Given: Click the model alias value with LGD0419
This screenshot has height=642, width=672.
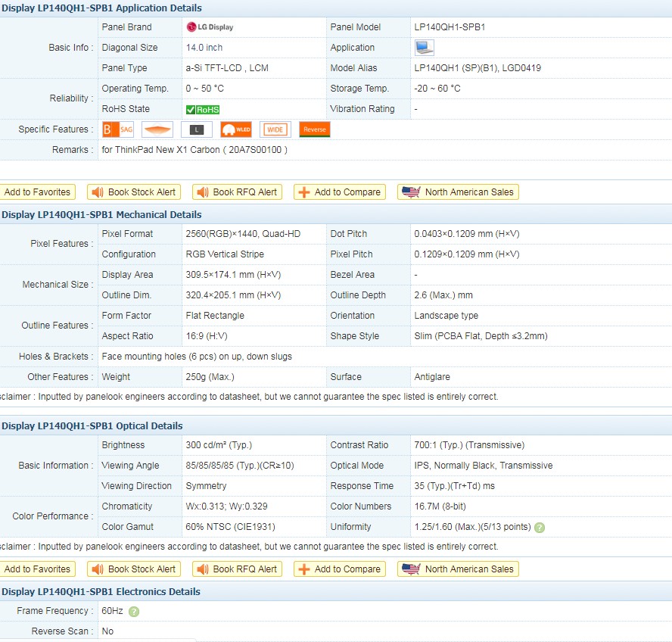Looking at the screenshot, I should [478, 68].
